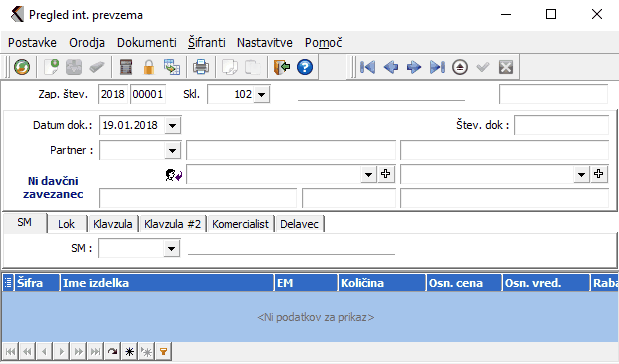Click the paste document icon
This screenshot has width=619, height=364.
(x=253, y=67)
